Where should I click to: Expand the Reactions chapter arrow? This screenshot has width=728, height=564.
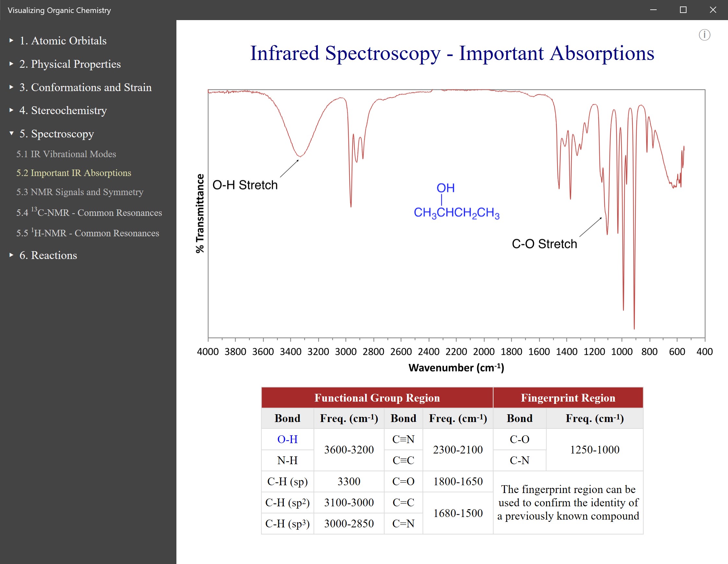(11, 255)
